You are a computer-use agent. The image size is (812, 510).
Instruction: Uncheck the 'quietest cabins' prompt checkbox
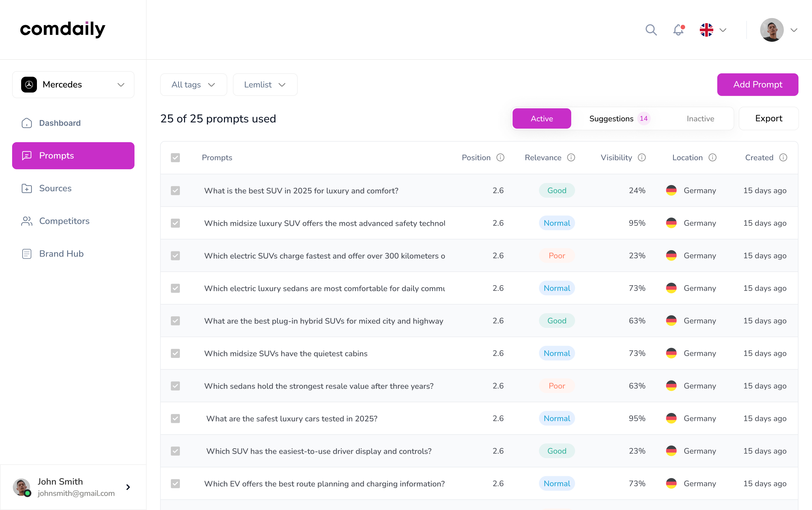click(x=175, y=353)
